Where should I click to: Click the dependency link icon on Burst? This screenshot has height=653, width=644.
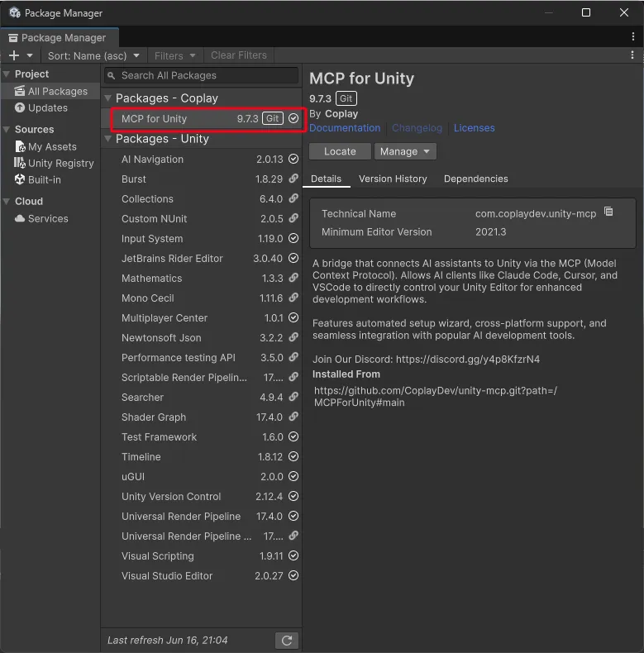[x=293, y=179]
